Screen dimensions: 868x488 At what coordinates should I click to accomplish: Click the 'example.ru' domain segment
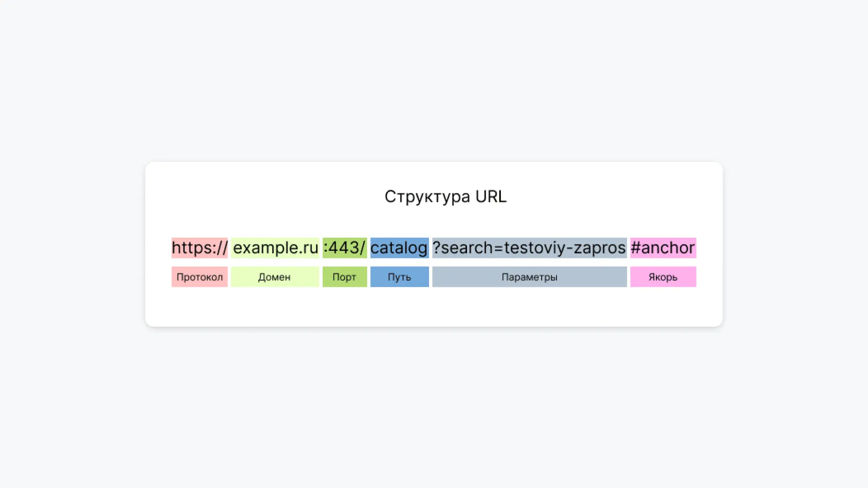(275, 248)
